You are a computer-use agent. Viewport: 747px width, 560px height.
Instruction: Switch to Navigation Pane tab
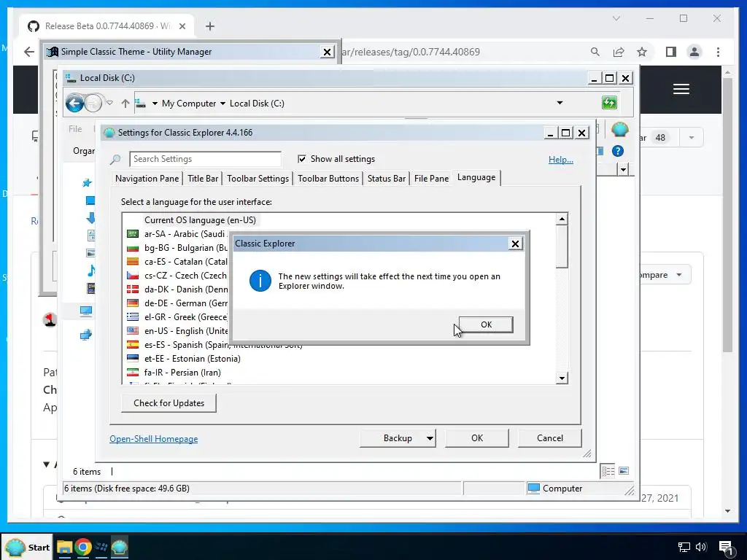click(147, 179)
